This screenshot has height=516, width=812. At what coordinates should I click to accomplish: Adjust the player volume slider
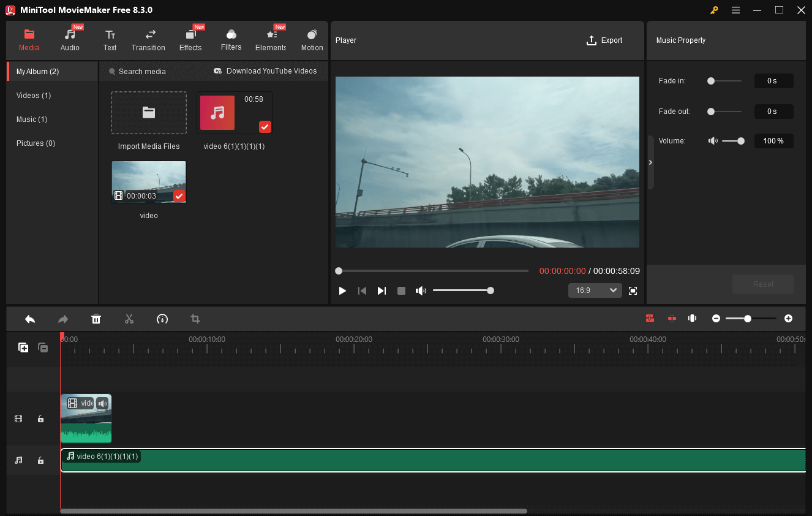point(462,290)
